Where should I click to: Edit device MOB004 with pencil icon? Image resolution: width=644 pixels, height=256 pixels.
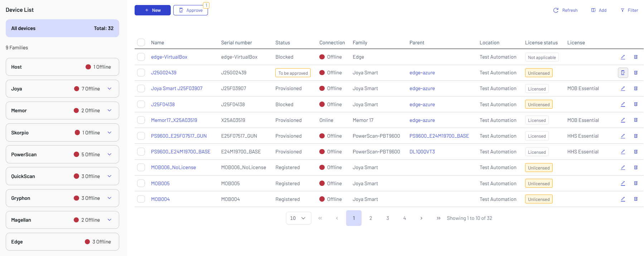[x=623, y=199]
